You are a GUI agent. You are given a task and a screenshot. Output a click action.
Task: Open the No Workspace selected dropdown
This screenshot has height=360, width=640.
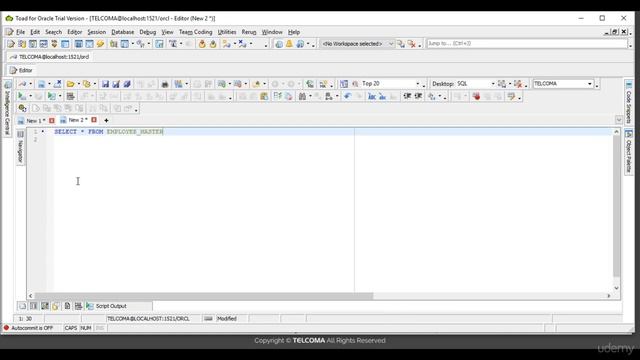pos(357,44)
